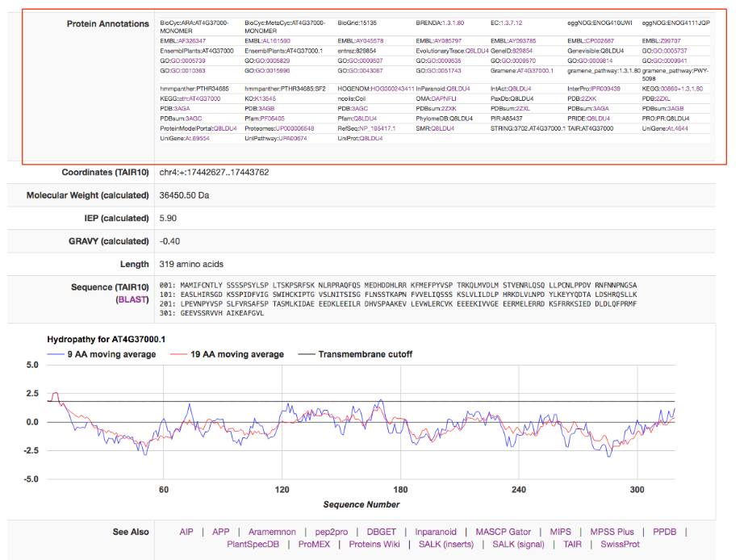
Task: Open the PlantSpecDB link
Action: click(253, 545)
